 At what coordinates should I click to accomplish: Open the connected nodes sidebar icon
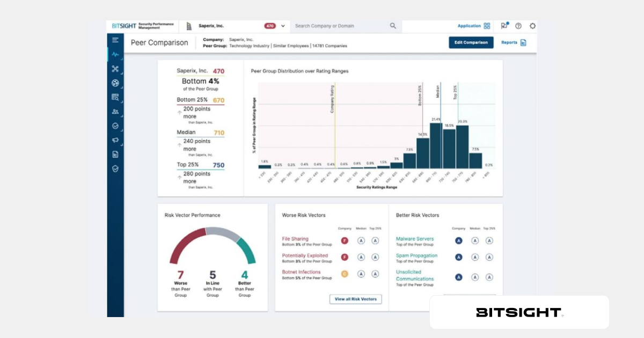click(x=115, y=69)
